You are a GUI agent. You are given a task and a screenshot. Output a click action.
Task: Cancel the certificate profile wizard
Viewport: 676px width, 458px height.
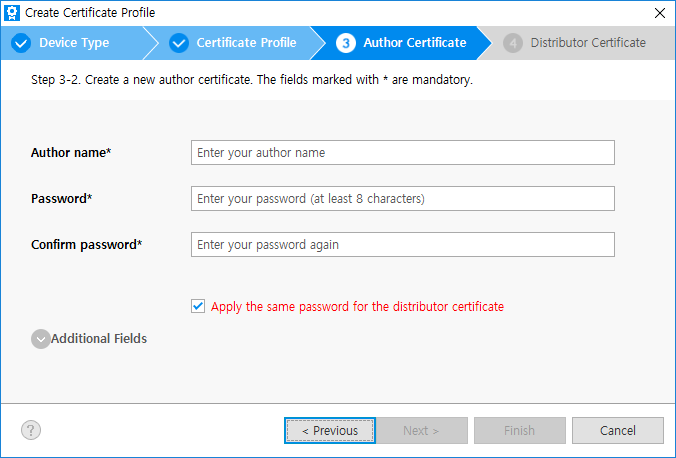pos(617,431)
